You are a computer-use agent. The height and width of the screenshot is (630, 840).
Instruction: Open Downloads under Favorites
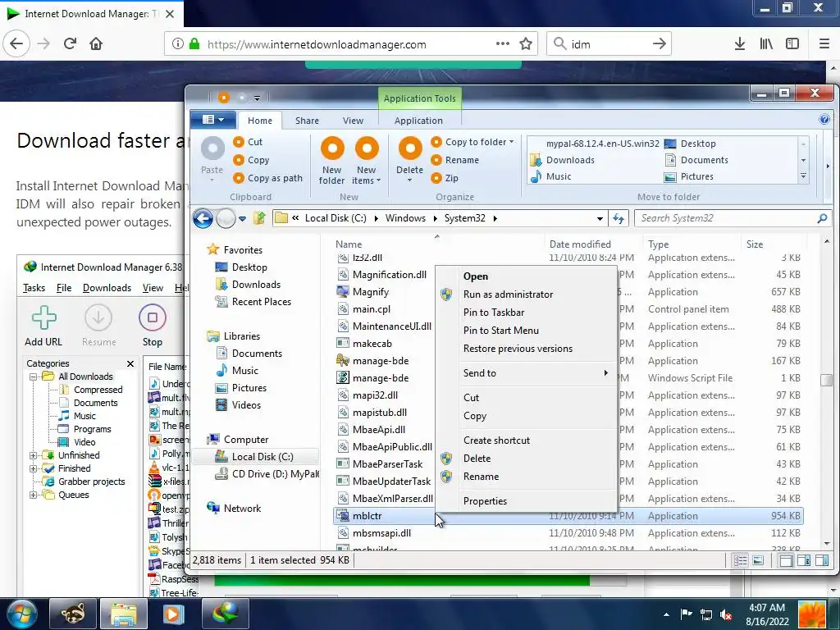click(249, 285)
